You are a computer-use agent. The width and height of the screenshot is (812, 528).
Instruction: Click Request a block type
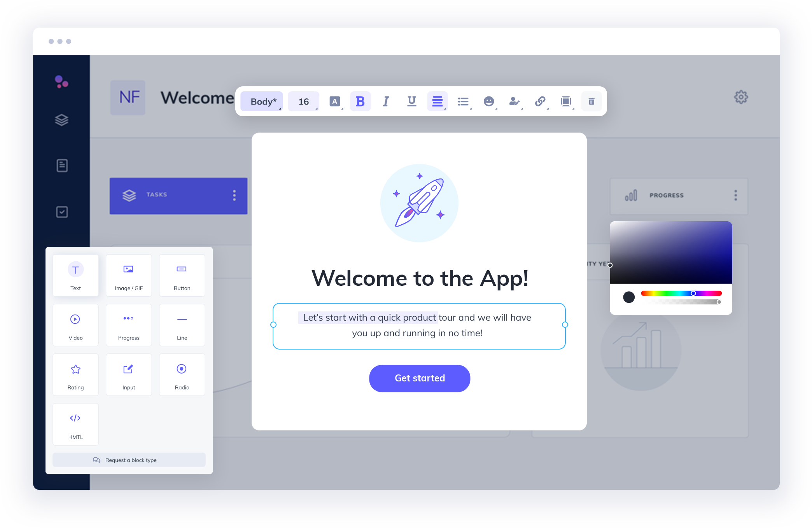point(129,460)
